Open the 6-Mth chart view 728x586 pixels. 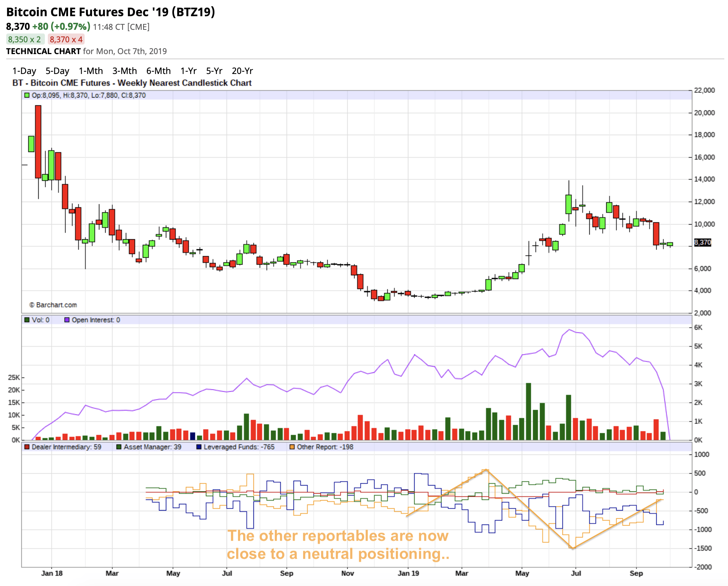[x=159, y=71]
